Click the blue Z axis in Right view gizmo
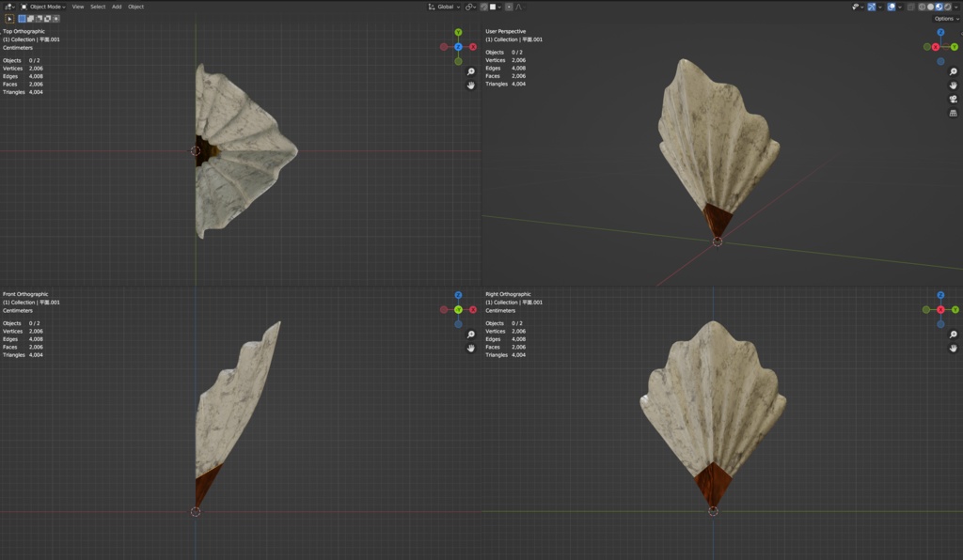 click(940, 295)
